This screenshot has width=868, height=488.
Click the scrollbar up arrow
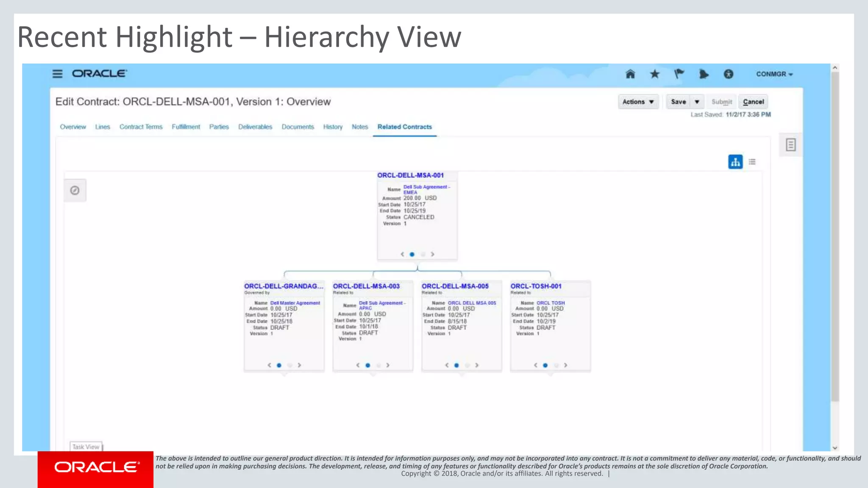pos(835,68)
